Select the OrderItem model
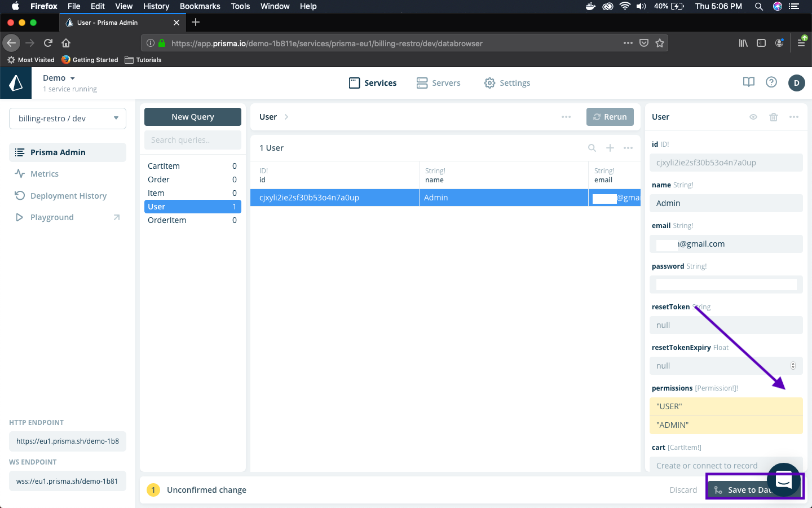Viewport: 812px width, 508px height. [193, 220]
